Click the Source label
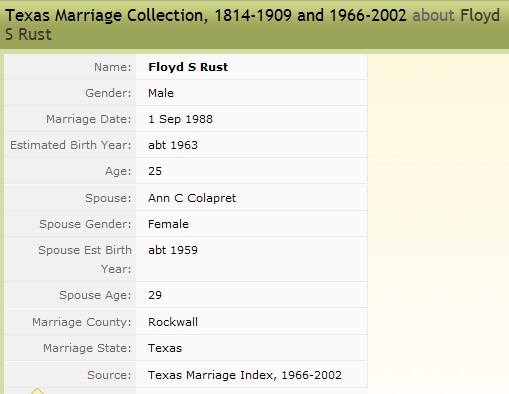 click(x=109, y=375)
